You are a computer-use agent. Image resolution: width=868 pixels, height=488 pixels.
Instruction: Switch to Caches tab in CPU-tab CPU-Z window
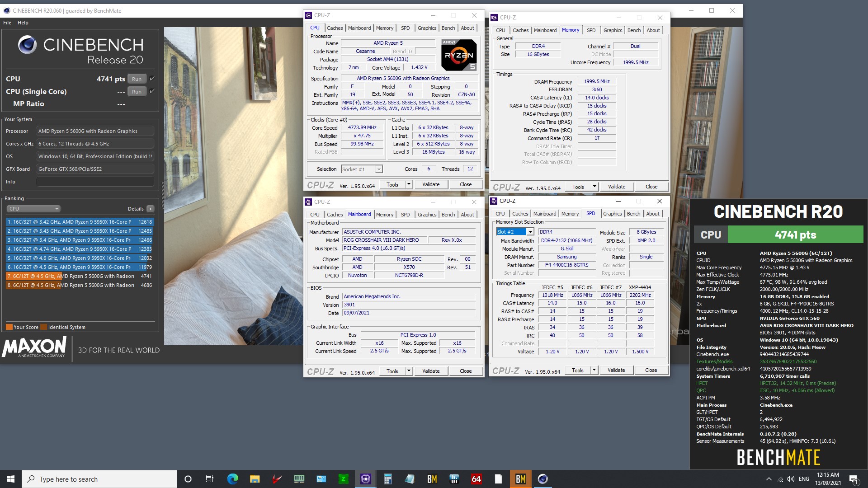335,28
